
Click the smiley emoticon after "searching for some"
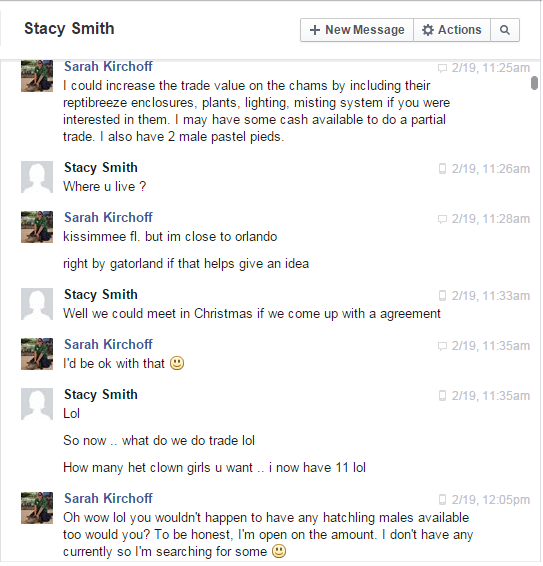[x=279, y=551]
